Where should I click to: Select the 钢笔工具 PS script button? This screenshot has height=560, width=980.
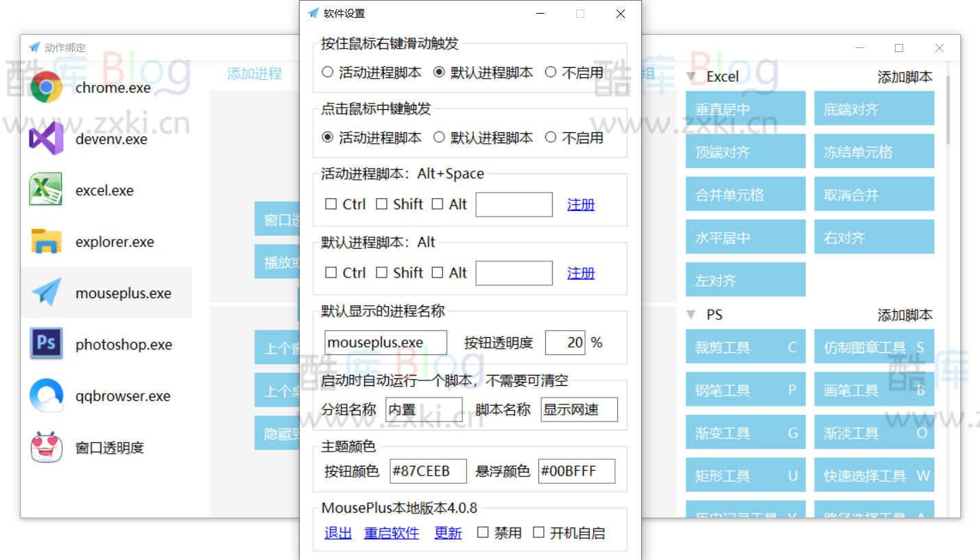coord(745,389)
